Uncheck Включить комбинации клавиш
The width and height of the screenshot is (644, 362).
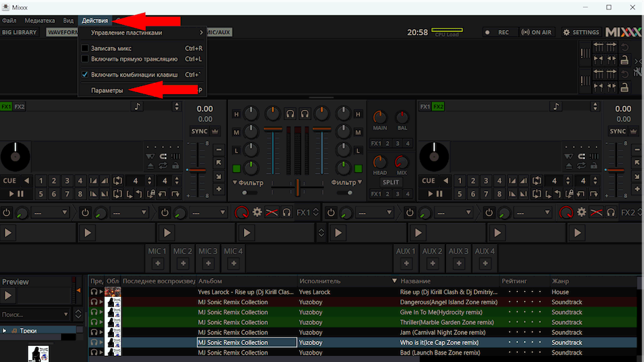(x=85, y=75)
